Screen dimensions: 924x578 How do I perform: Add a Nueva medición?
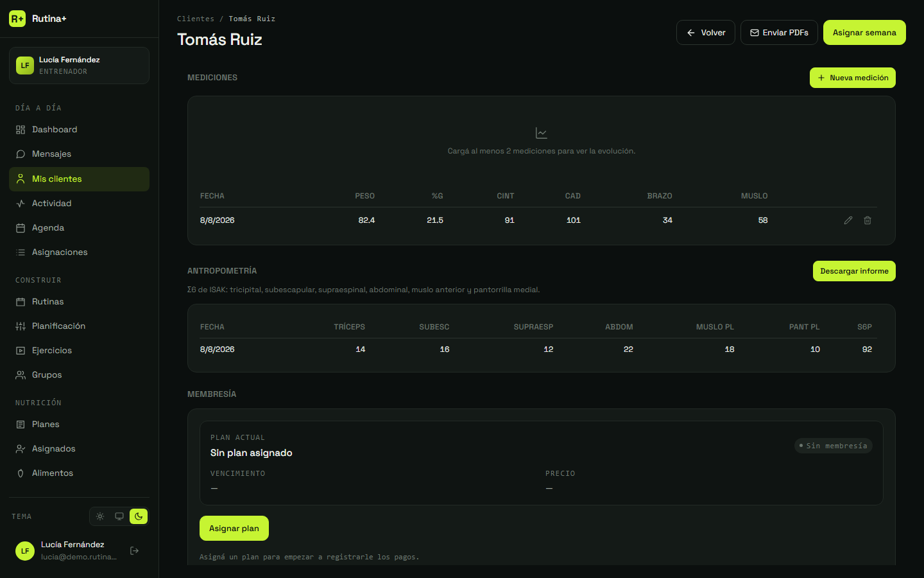[x=853, y=78]
